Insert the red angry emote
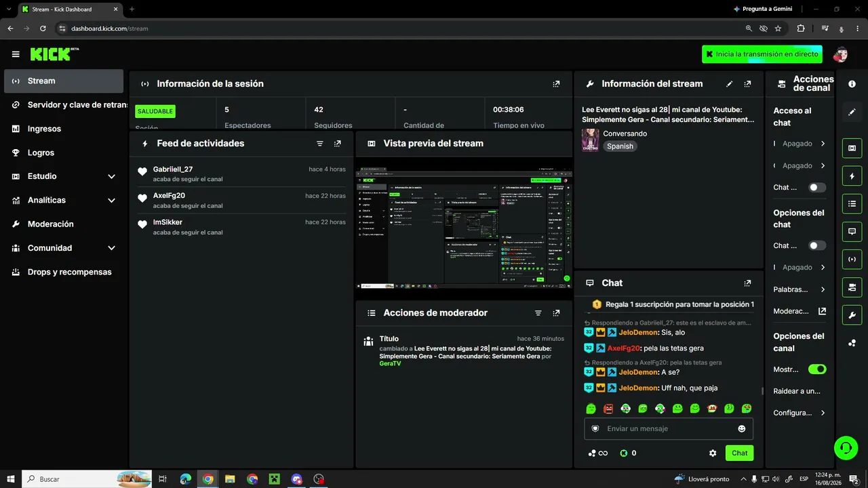 608,409
